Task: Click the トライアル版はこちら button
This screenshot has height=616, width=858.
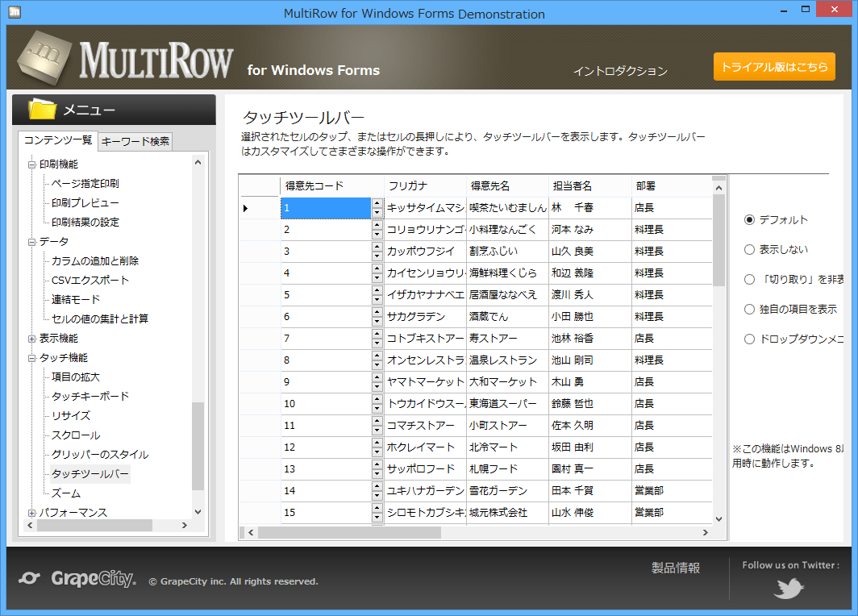Action: (774, 67)
